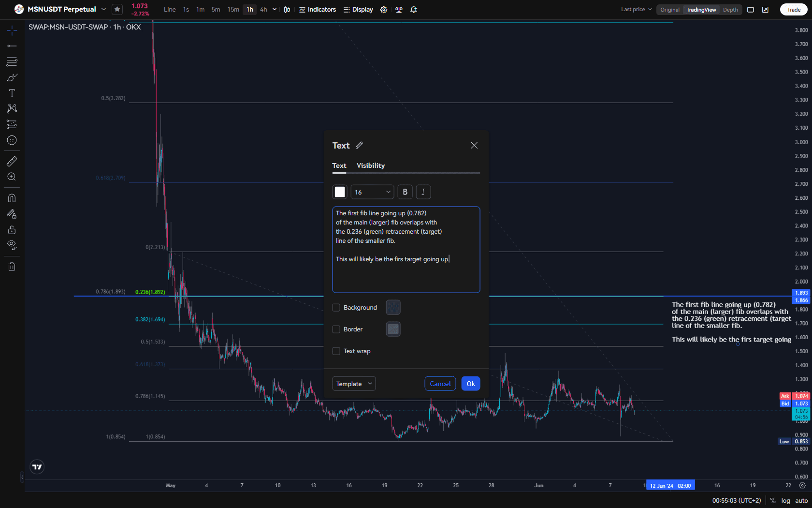
Task: Click the Ok button
Action: click(471, 384)
